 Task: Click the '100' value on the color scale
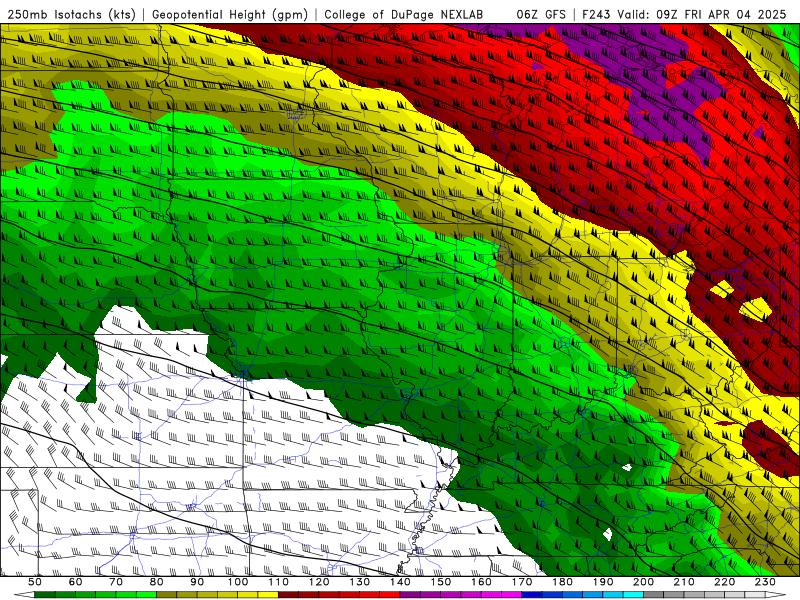point(238,582)
